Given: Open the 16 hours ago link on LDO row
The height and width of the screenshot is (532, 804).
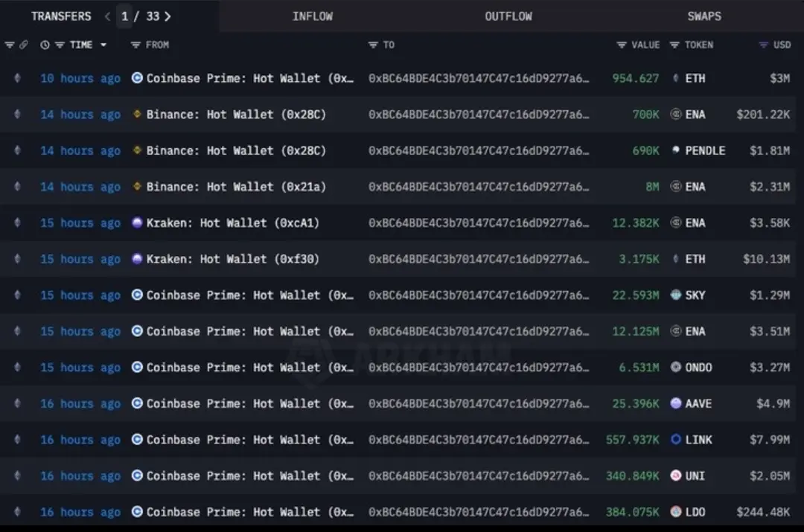Looking at the screenshot, I should coord(80,512).
